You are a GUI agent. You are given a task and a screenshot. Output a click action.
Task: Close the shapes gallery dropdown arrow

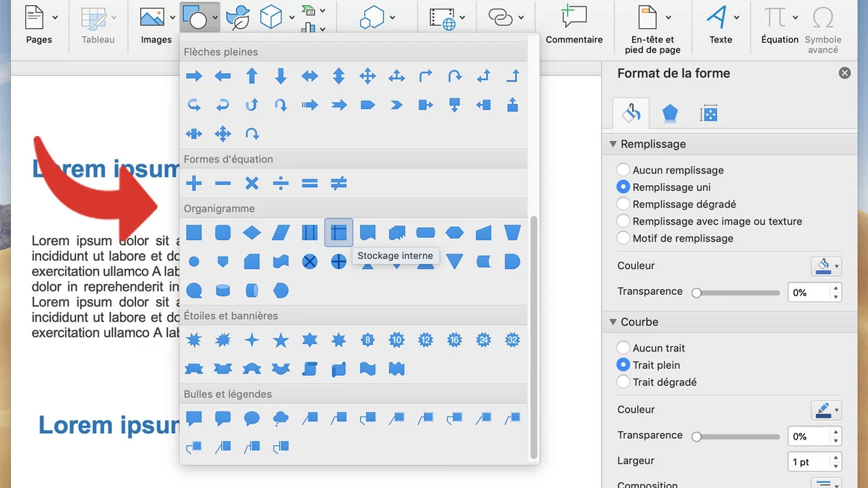click(x=215, y=17)
